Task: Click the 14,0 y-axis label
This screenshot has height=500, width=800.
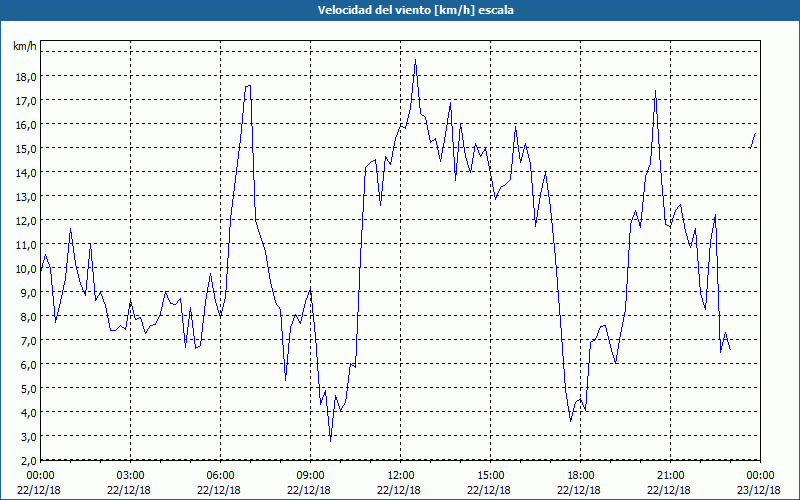Action: coord(26,173)
